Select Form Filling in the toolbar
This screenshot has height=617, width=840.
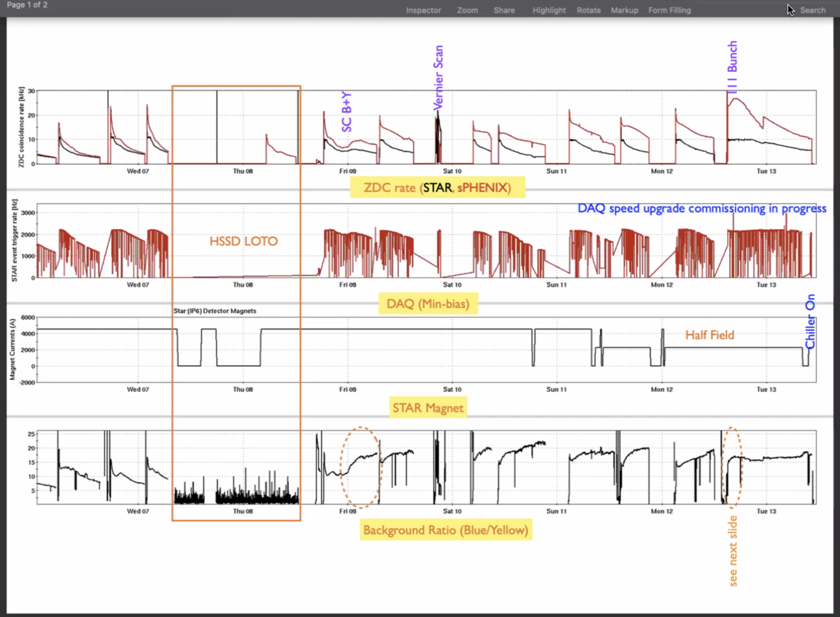669,10
